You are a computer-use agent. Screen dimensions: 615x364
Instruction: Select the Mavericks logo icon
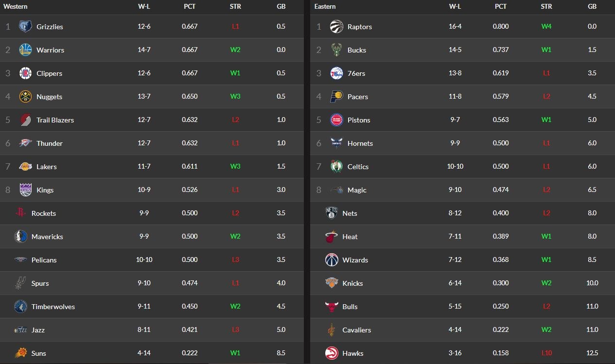(x=20, y=237)
